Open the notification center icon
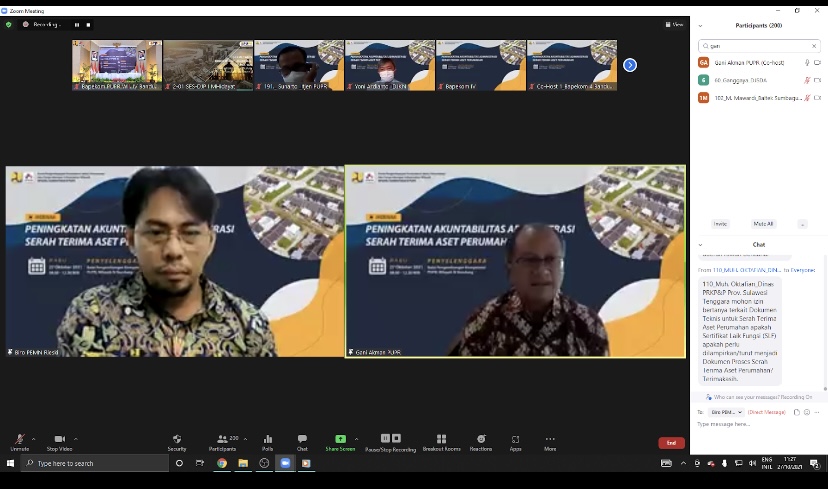The width and height of the screenshot is (828, 489). (815, 464)
